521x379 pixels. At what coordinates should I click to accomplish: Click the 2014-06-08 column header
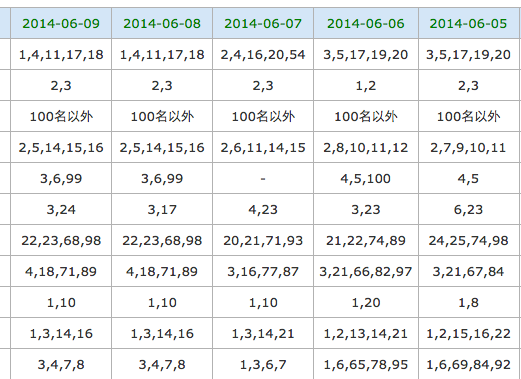(x=162, y=23)
